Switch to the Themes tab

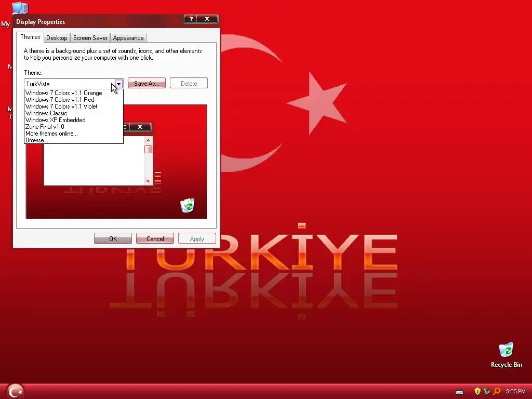(30, 37)
